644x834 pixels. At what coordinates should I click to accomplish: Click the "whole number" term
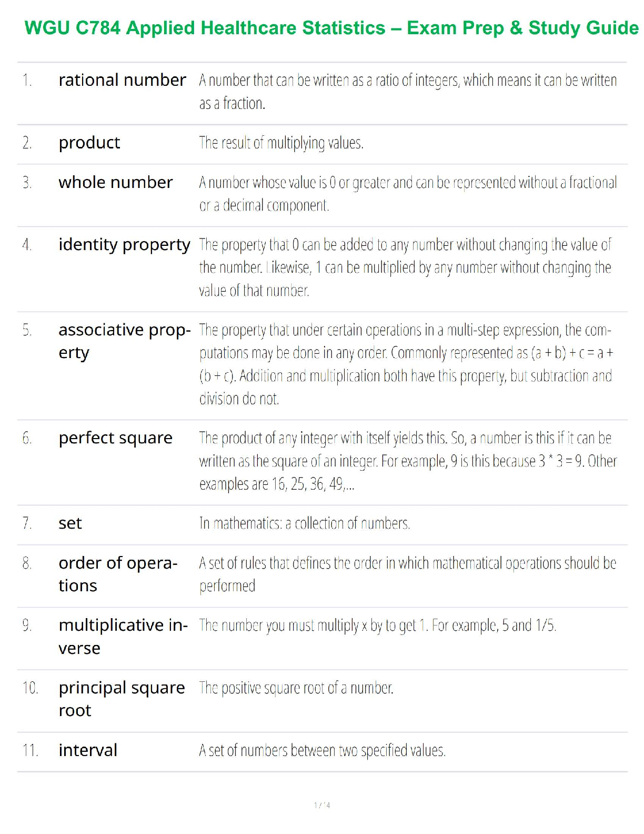[115, 182]
